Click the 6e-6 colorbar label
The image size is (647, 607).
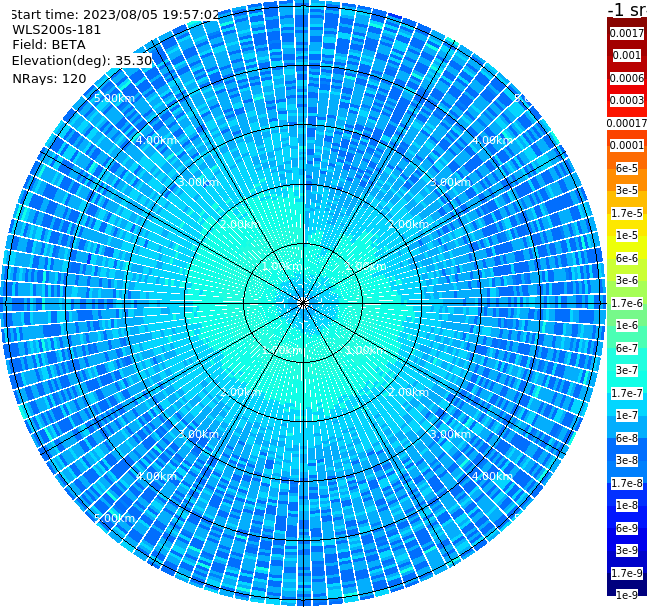(627, 258)
